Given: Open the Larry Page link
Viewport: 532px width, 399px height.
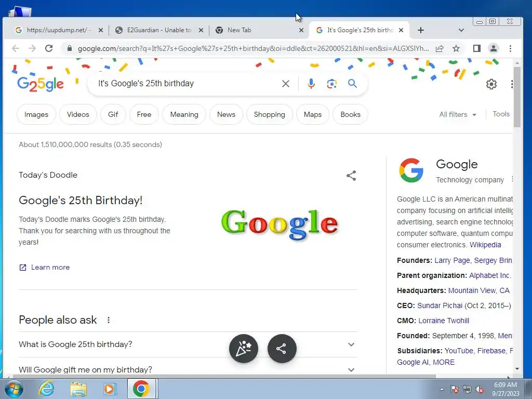Looking at the screenshot, I should click(453, 260).
